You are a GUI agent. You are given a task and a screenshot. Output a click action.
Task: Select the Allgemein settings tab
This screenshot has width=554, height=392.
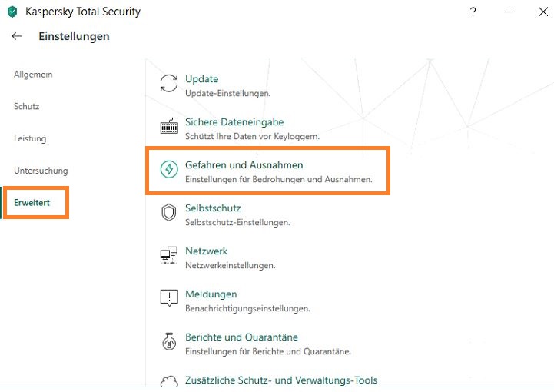pyautogui.click(x=33, y=75)
